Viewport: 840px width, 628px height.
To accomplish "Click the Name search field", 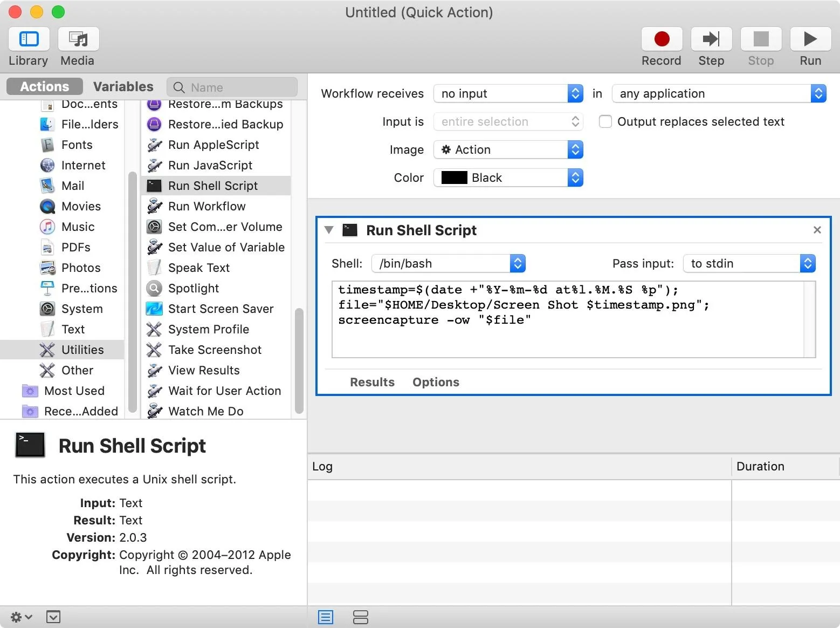I will coord(232,87).
